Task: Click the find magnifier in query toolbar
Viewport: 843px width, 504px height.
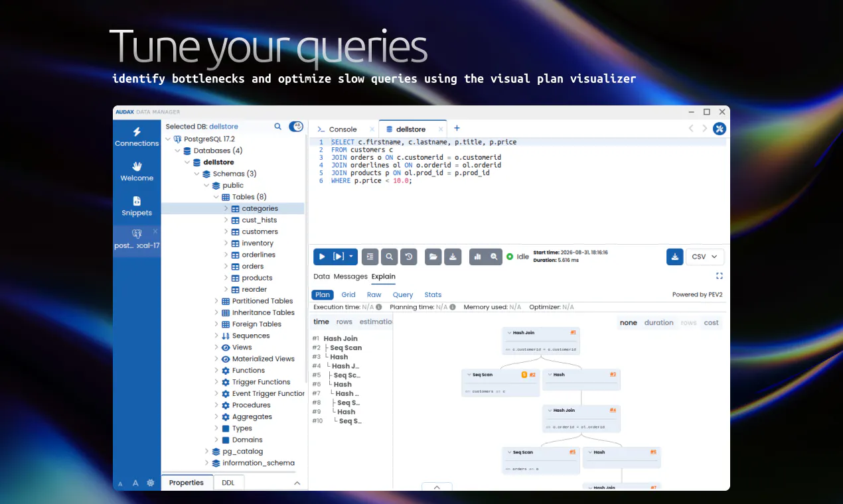Action: [390, 257]
